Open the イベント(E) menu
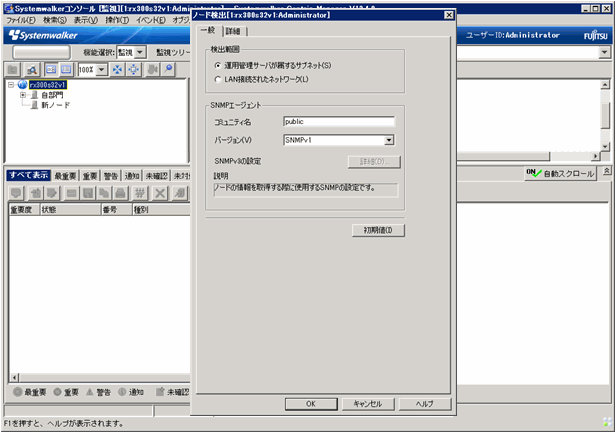Image resolution: width=616 pixels, height=433 pixels. (150, 20)
